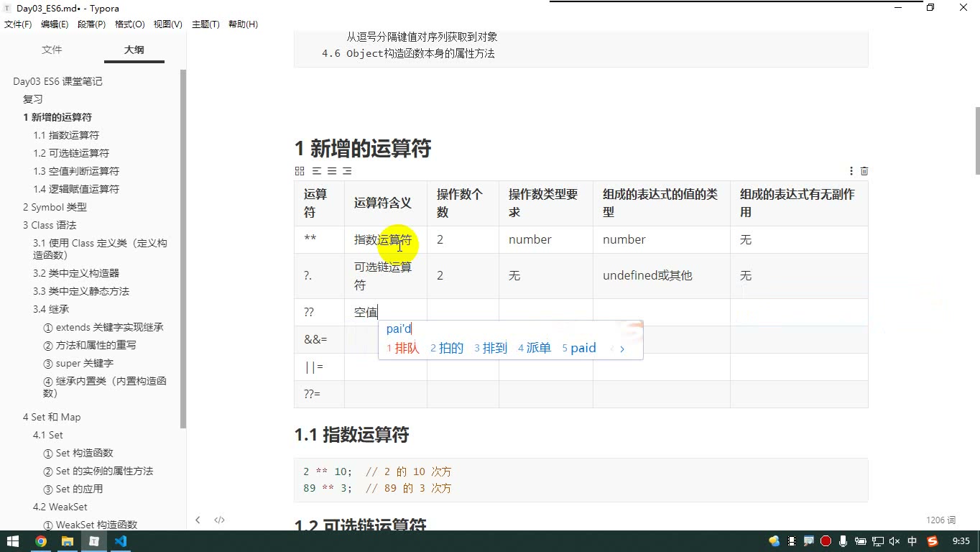Click the microphone tray icon
The height and width of the screenshot is (552, 980).
(843, 541)
